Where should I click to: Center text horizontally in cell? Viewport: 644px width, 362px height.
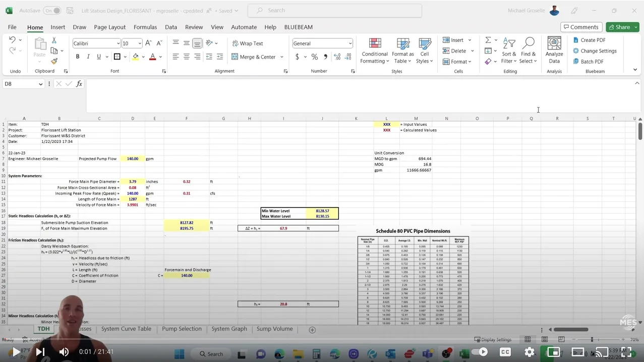[x=187, y=57]
